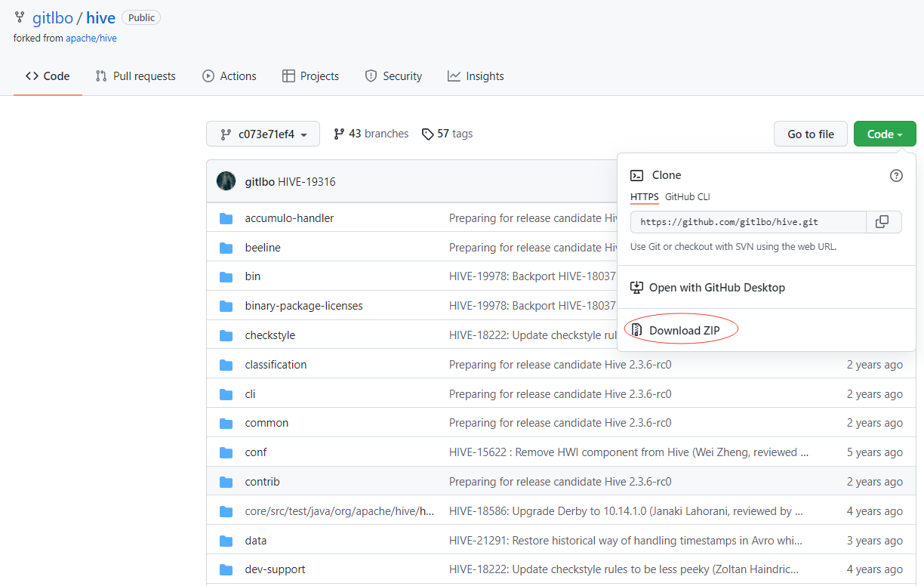Open the beeline folder
The image size is (924, 586).
[263, 248]
